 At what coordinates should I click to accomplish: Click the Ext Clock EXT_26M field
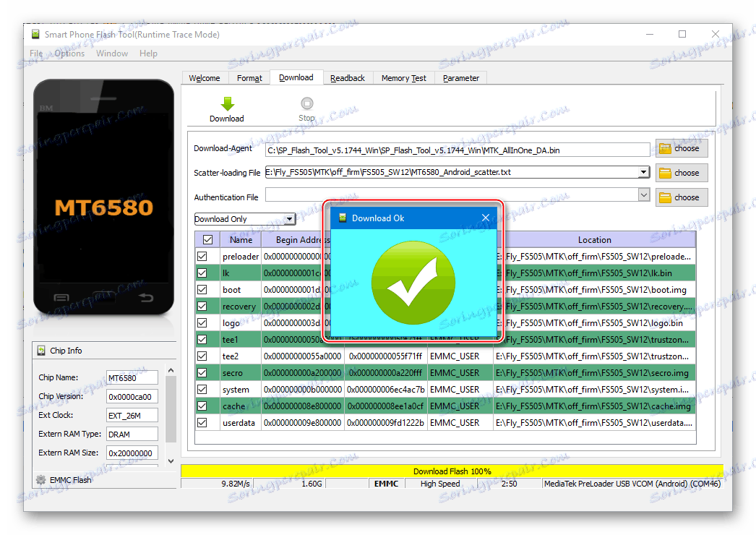point(132,416)
